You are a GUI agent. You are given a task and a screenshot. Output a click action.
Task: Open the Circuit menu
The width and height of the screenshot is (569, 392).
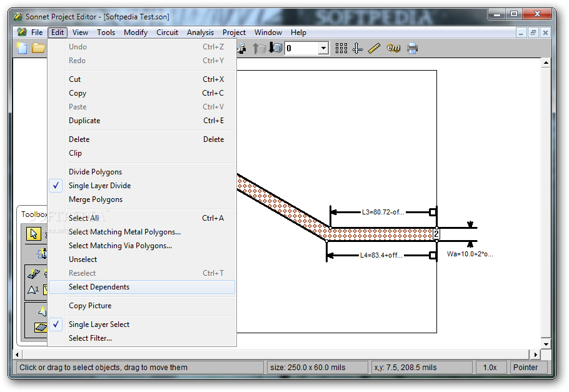(x=168, y=33)
